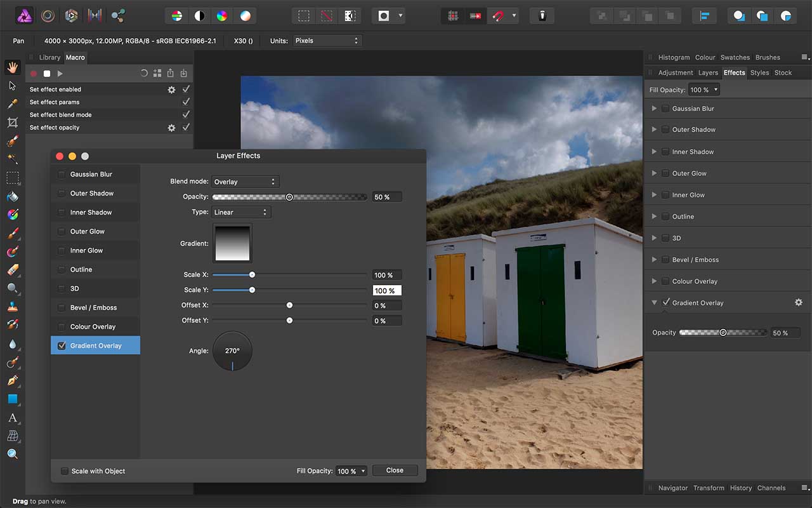Select the Rectangle shape tool
Screen dimensions: 812x508
point(12,399)
